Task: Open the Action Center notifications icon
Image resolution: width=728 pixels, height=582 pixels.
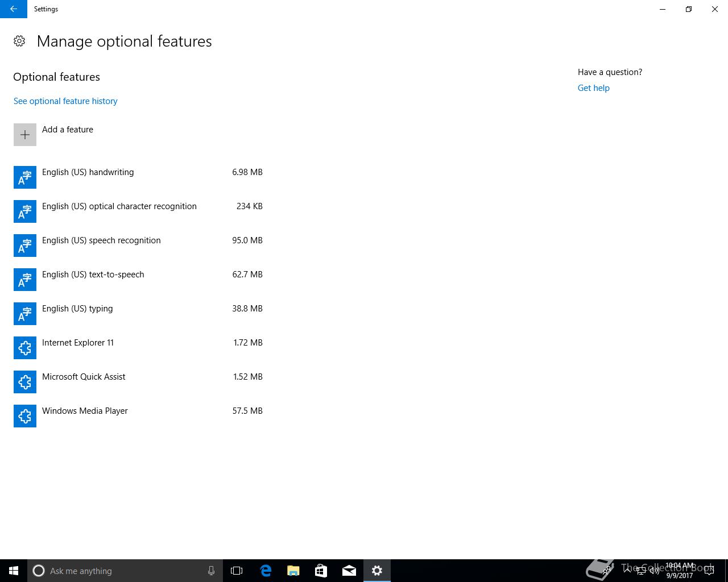Action: point(709,571)
